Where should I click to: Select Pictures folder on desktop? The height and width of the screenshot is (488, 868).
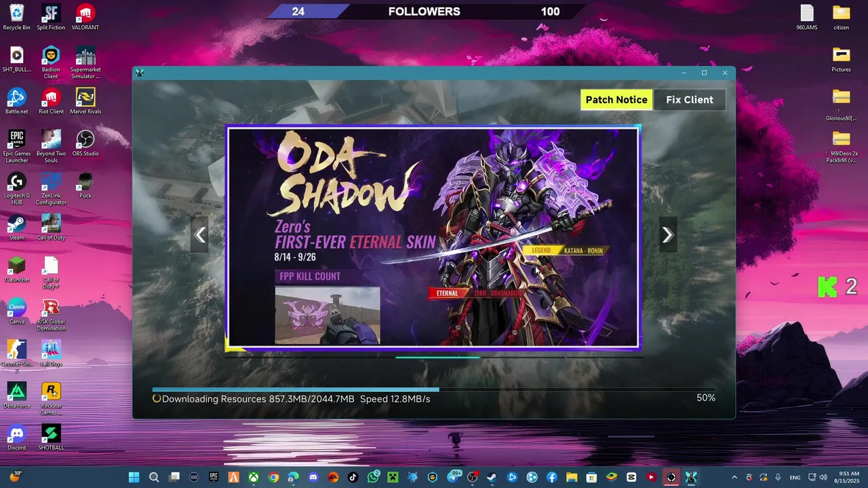(x=841, y=59)
